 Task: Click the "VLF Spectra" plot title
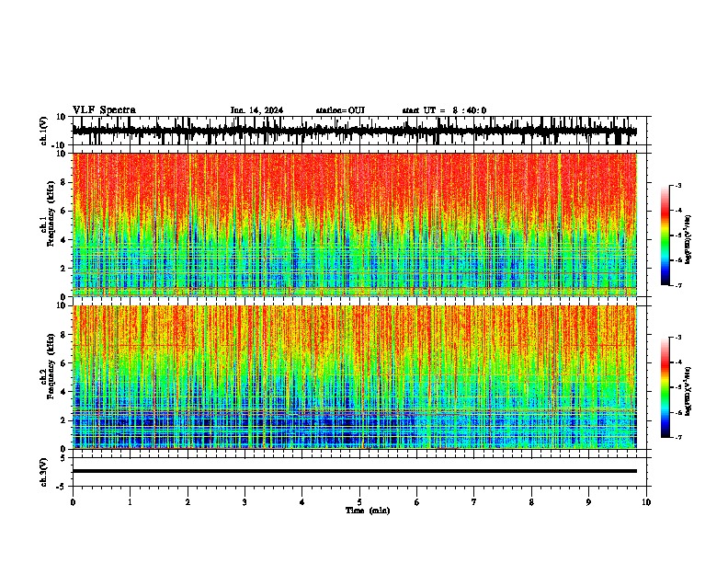[x=104, y=110]
